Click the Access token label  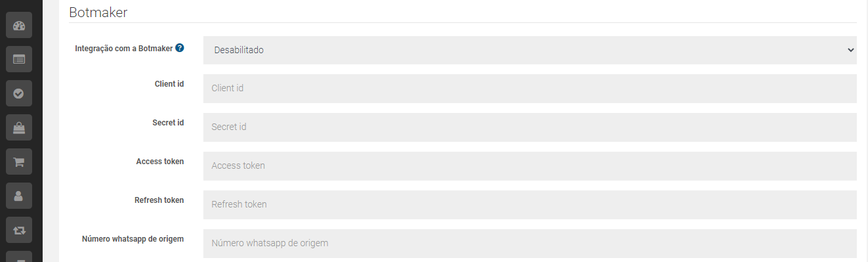160,162
